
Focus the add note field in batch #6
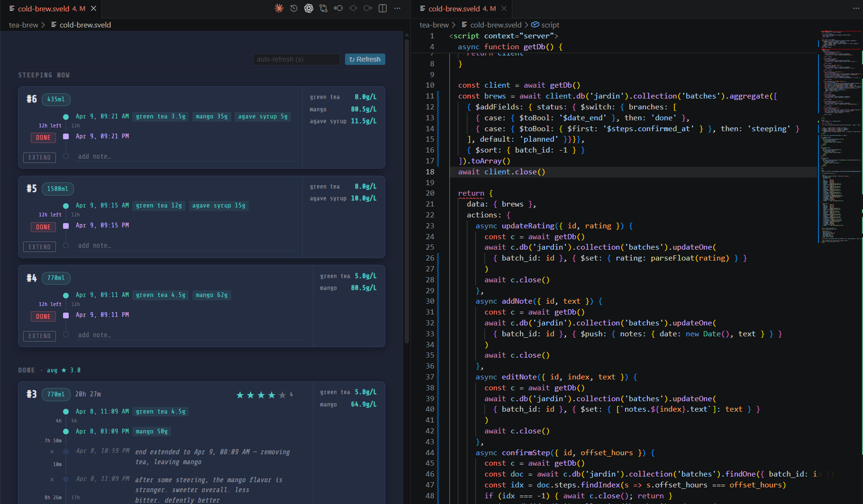(x=186, y=156)
